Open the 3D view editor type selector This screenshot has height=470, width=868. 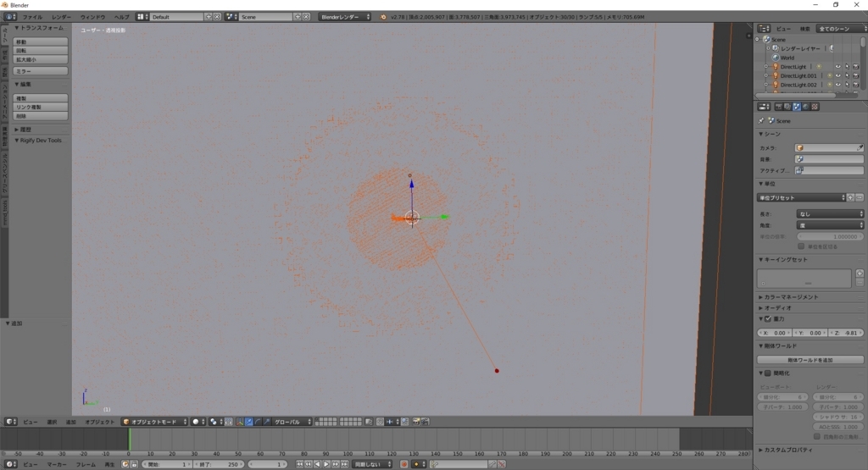point(10,422)
